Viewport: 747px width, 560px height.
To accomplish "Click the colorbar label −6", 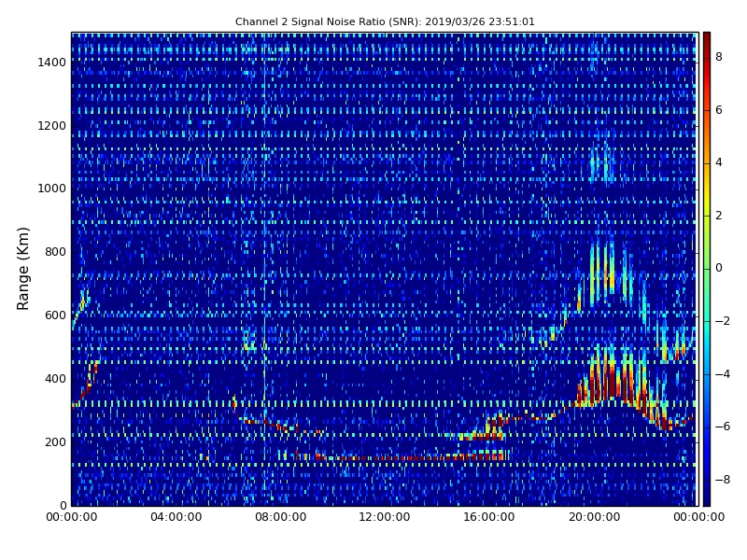I will (723, 427).
